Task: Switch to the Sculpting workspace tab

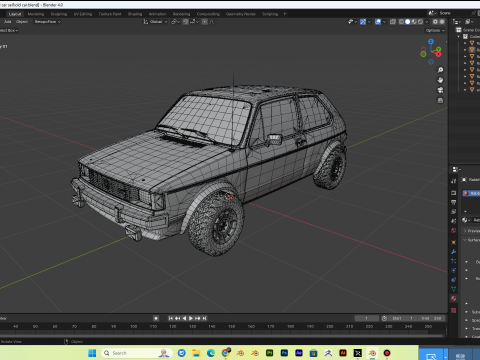Action: click(59, 14)
